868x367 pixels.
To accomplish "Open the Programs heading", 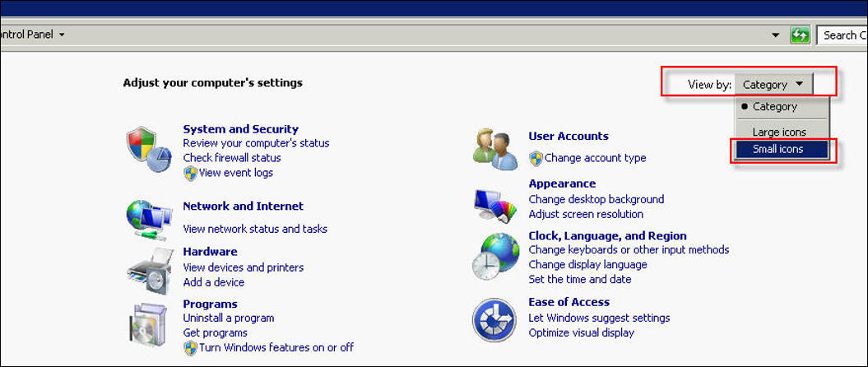I will (x=211, y=304).
